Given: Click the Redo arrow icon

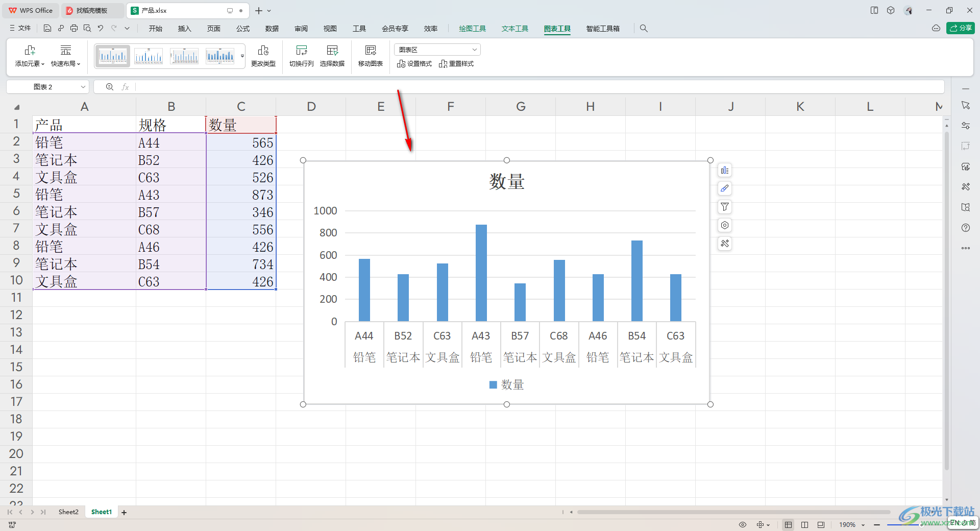Looking at the screenshot, I should point(114,29).
